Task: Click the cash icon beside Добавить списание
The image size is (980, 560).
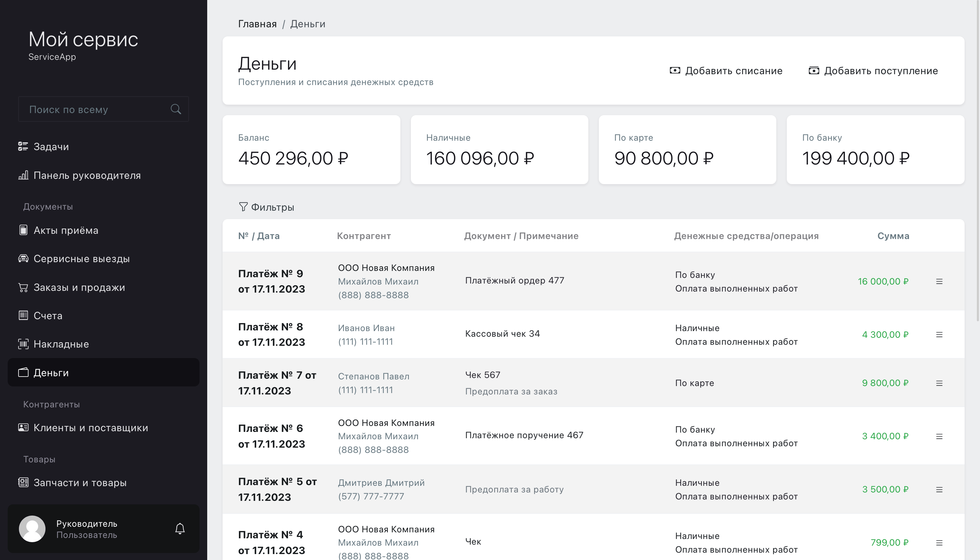Action: (675, 70)
